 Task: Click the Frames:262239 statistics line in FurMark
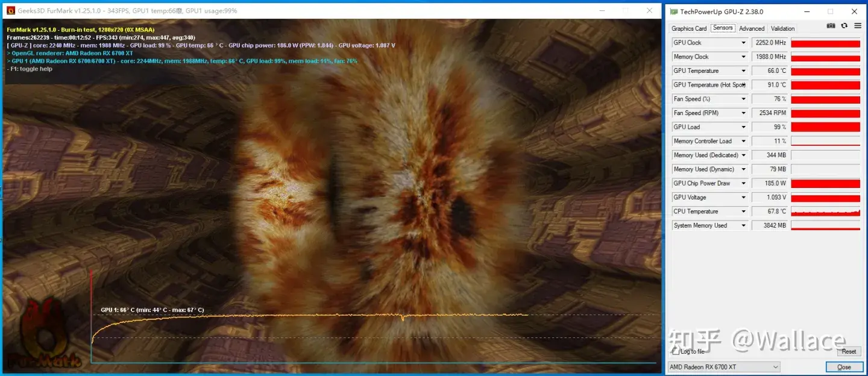[x=101, y=37]
